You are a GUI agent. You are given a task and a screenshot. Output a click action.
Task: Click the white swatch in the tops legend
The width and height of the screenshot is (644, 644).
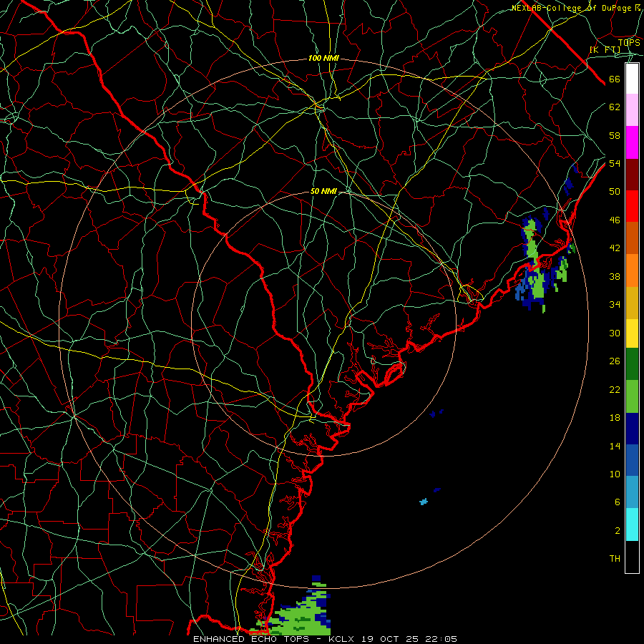click(x=632, y=79)
